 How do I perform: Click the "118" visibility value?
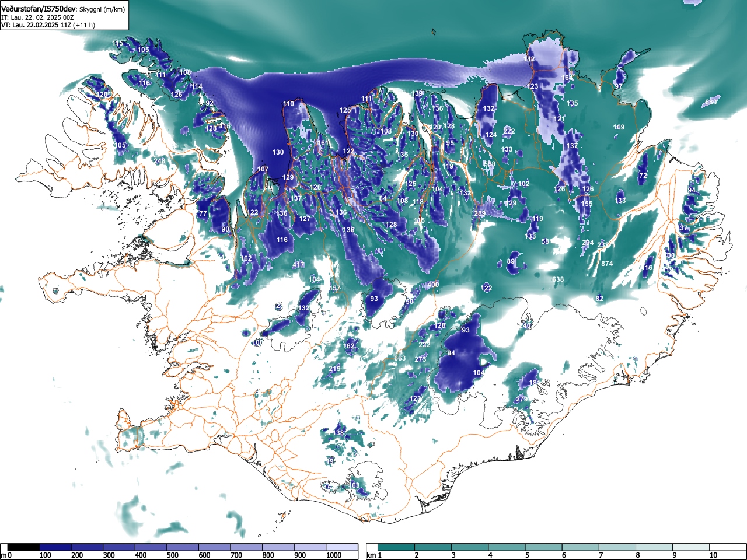[x=418, y=202]
